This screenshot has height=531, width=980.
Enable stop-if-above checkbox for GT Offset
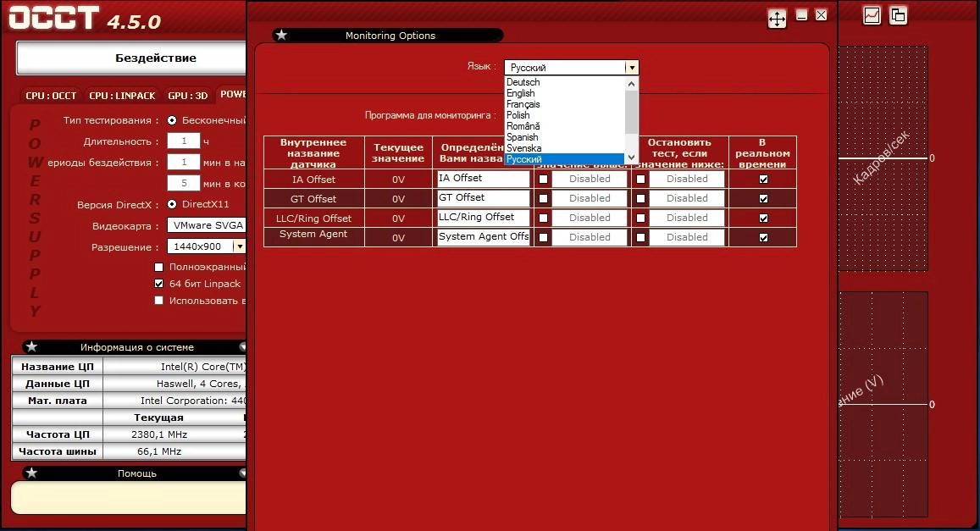click(543, 199)
